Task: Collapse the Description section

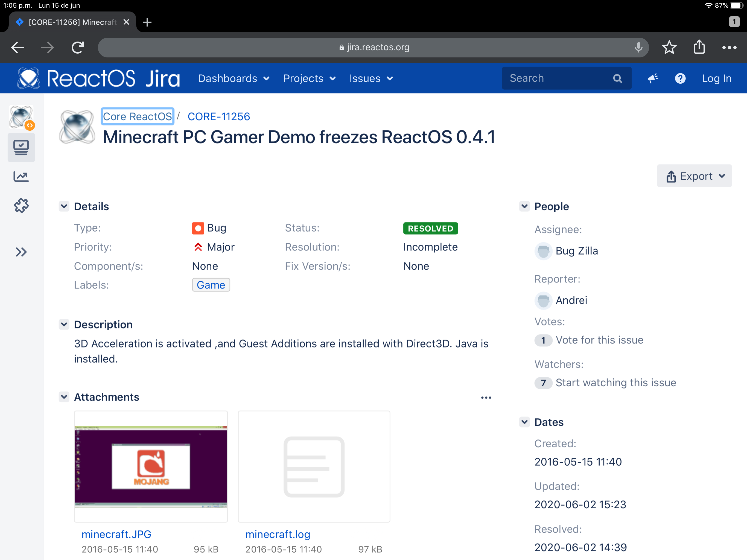Action: point(64,325)
